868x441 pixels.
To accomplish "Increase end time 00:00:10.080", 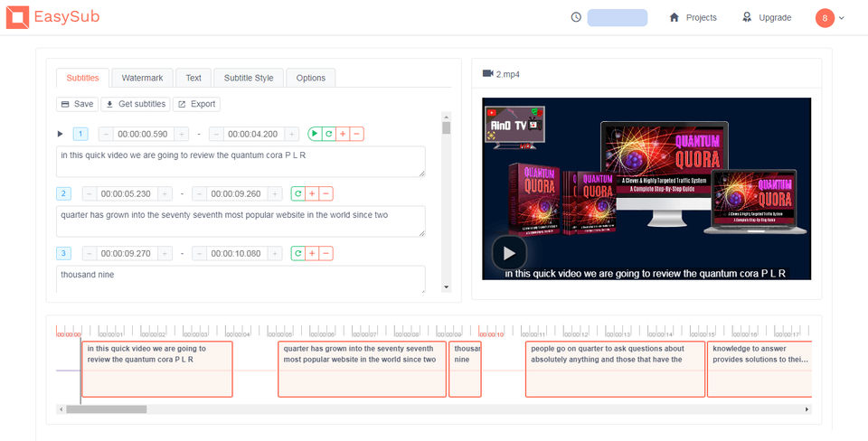I will [275, 253].
